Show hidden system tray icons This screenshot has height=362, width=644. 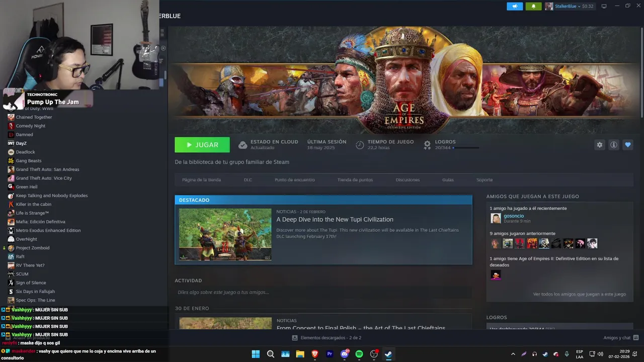(x=513, y=354)
